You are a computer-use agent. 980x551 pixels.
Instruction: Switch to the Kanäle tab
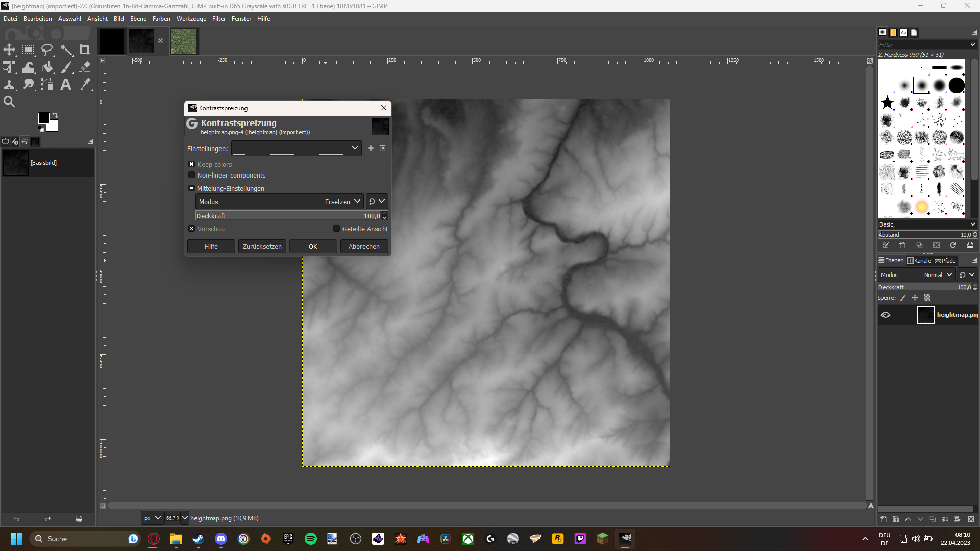919,260
